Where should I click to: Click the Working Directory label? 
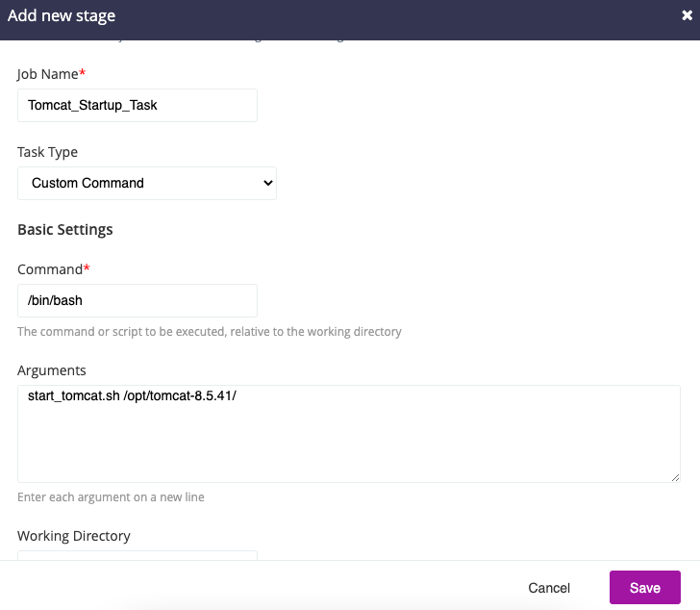[74, 536]
